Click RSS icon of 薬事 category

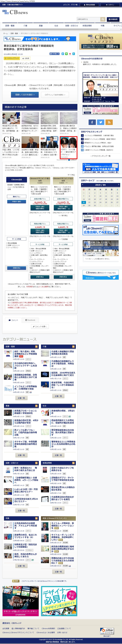(36, 406)
